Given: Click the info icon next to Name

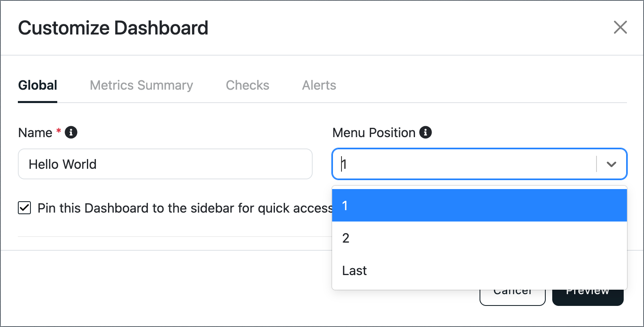Looking at the screenshot, I should click(71, 132).
